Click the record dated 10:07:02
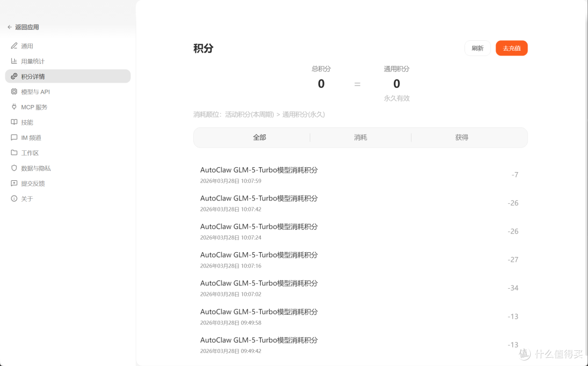The width and height of the screenshot is (588, 366). 360,288
